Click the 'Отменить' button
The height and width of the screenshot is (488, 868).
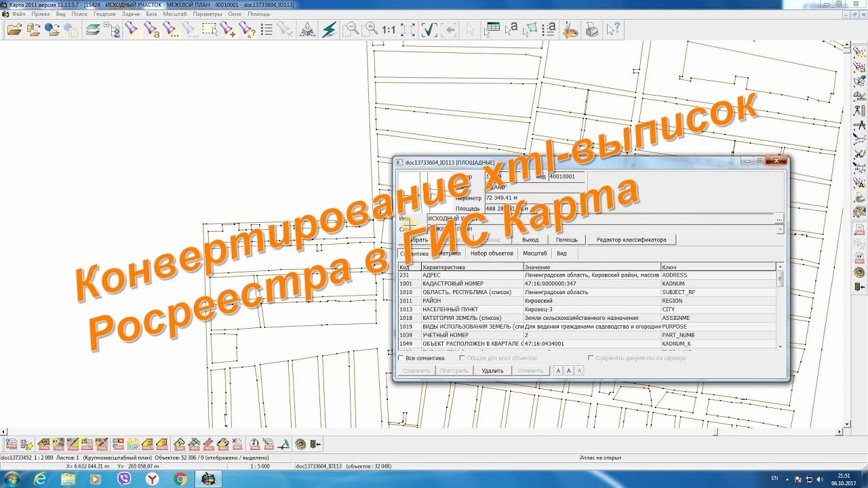click(x=530, y=371)
